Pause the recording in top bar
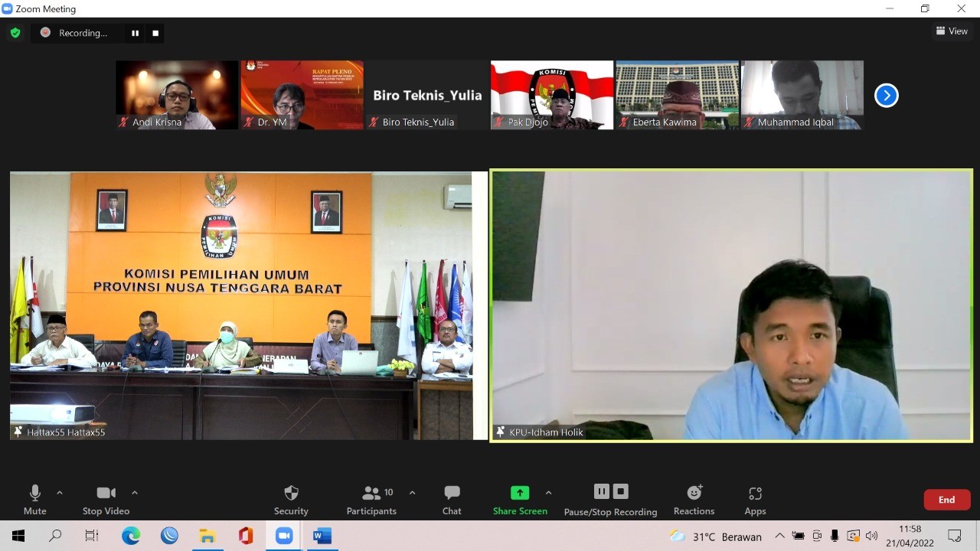 136,33
